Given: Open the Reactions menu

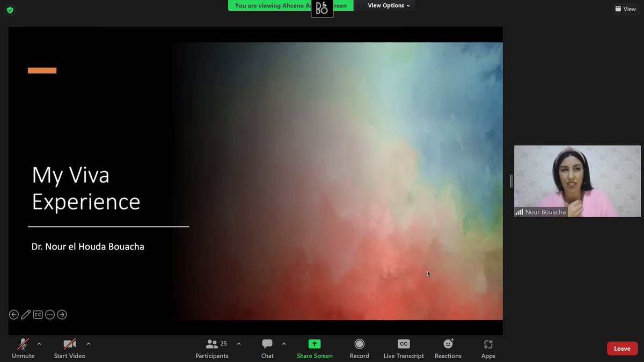Looking at the screenshot, I should (448, 349).
